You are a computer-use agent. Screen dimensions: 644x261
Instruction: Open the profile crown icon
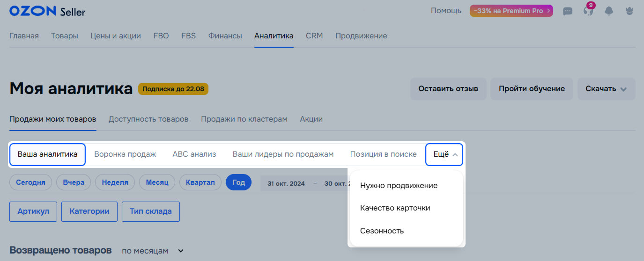coord(629,11)
